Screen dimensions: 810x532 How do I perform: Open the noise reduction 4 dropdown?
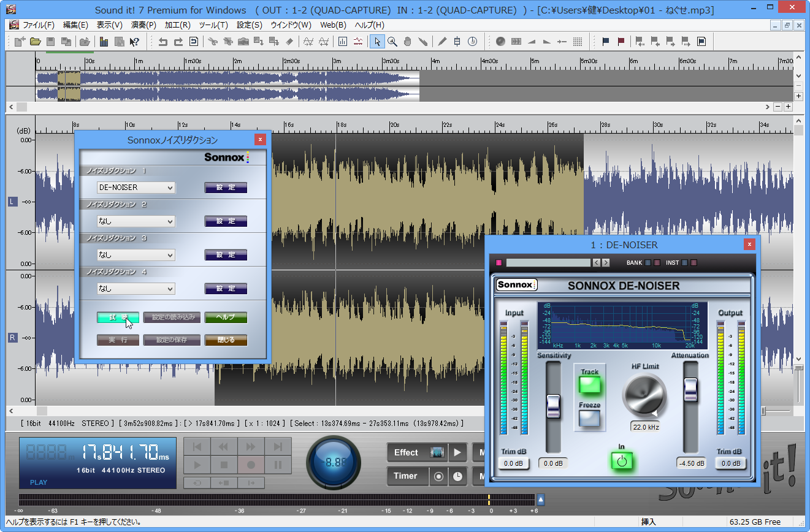coord(136,289)
